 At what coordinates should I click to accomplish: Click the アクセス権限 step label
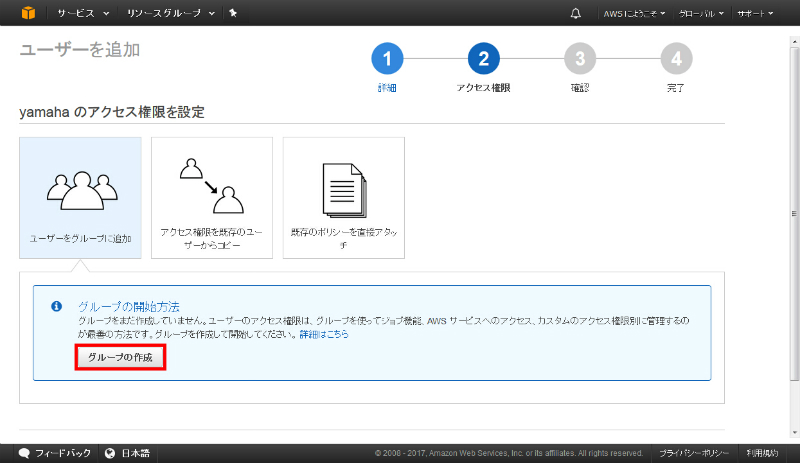pyautogui.click(x=484, y=88)
